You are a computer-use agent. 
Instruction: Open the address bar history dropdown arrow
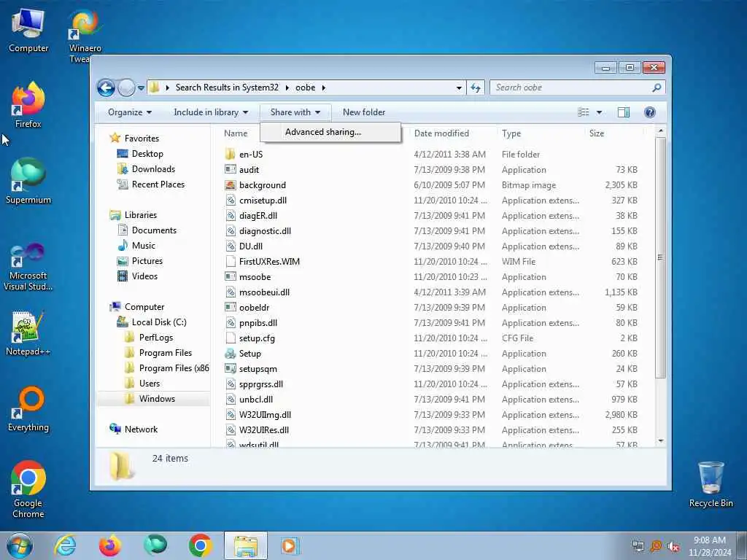tap(459, 87)
